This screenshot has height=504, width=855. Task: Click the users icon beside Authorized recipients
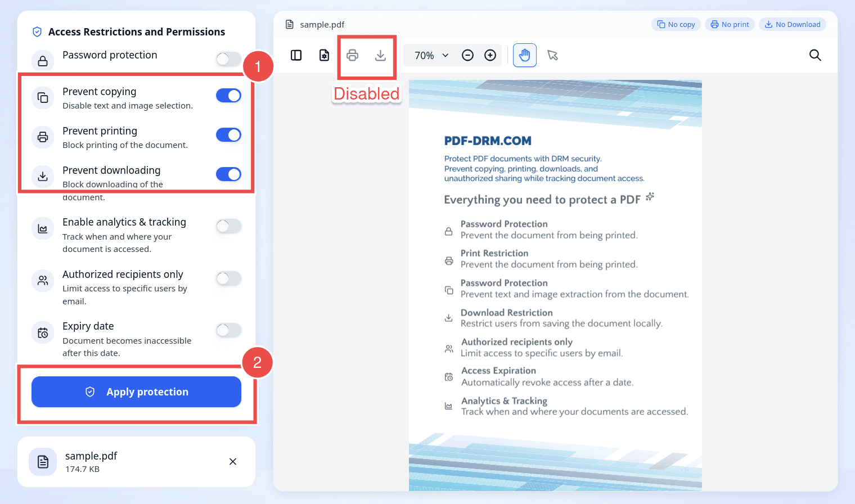point(43,280)
